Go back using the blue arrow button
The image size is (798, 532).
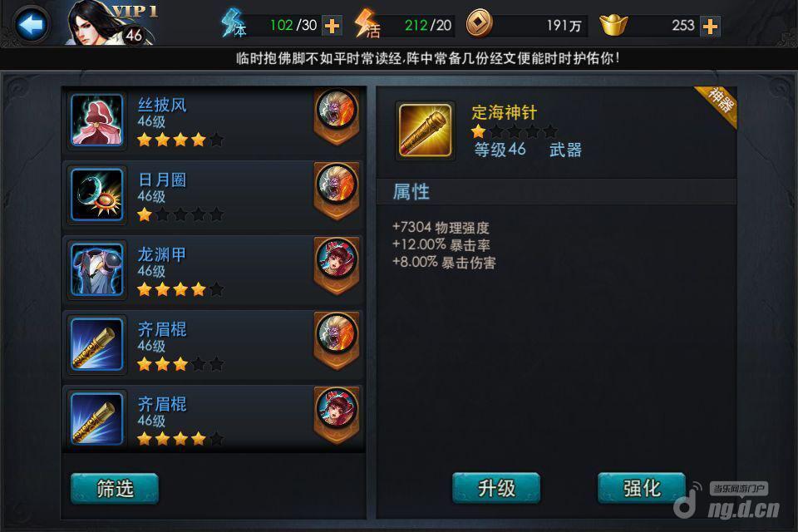32,24
